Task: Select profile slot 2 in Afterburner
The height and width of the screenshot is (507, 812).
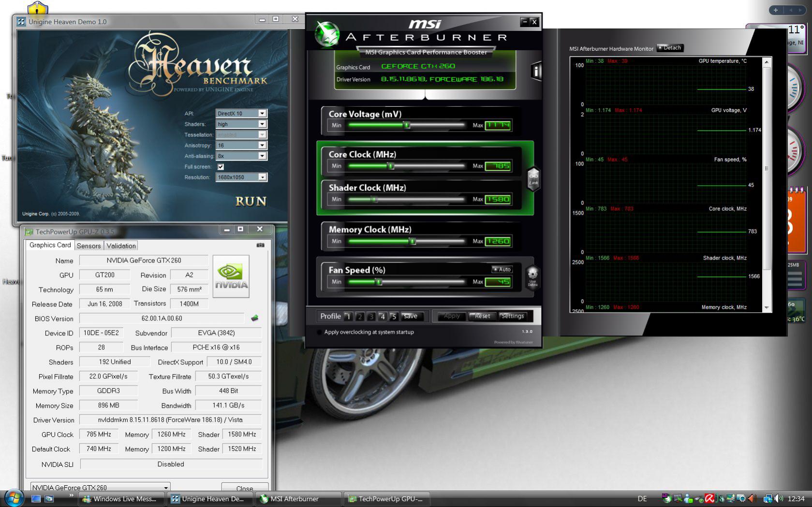Action: coord(359,317)
